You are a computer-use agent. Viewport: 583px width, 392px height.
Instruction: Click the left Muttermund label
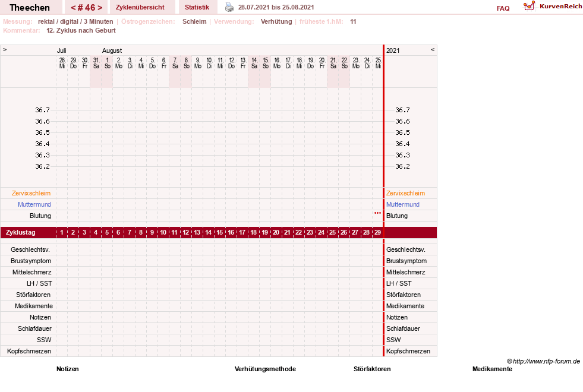click(x=34, y=204)
